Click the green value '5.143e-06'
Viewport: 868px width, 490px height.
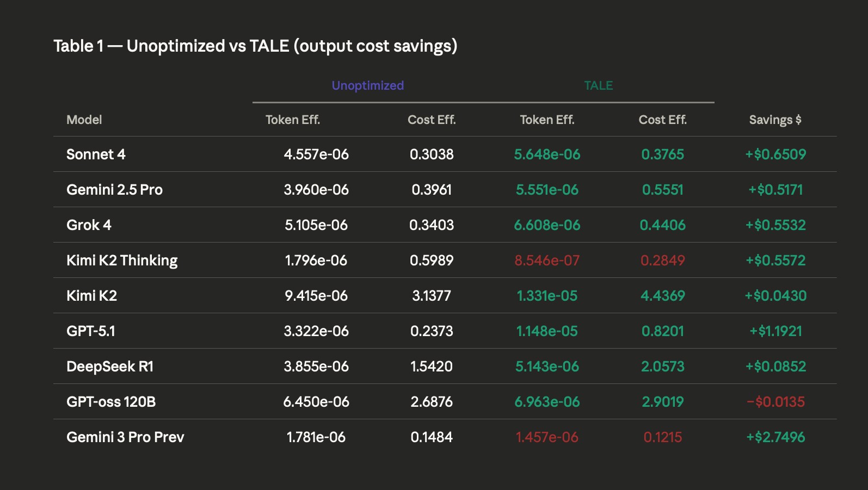click(547, 367)
